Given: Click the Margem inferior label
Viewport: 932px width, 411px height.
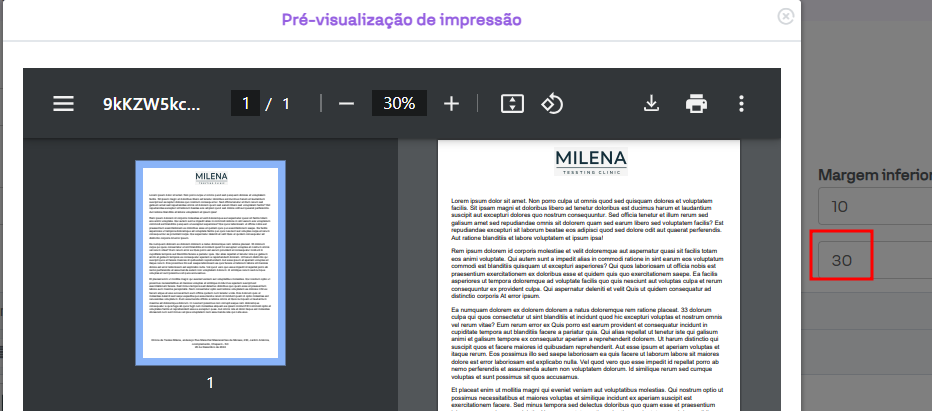Looking at the screenshot, I should 874,175.
